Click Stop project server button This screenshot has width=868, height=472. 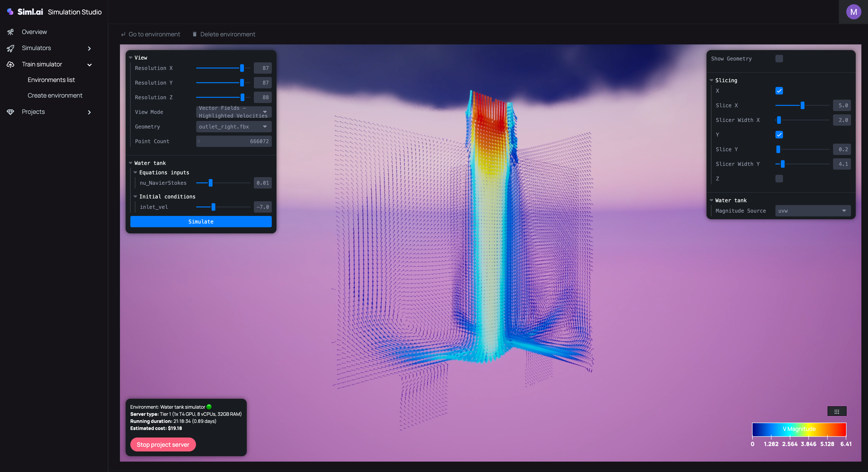163,444
